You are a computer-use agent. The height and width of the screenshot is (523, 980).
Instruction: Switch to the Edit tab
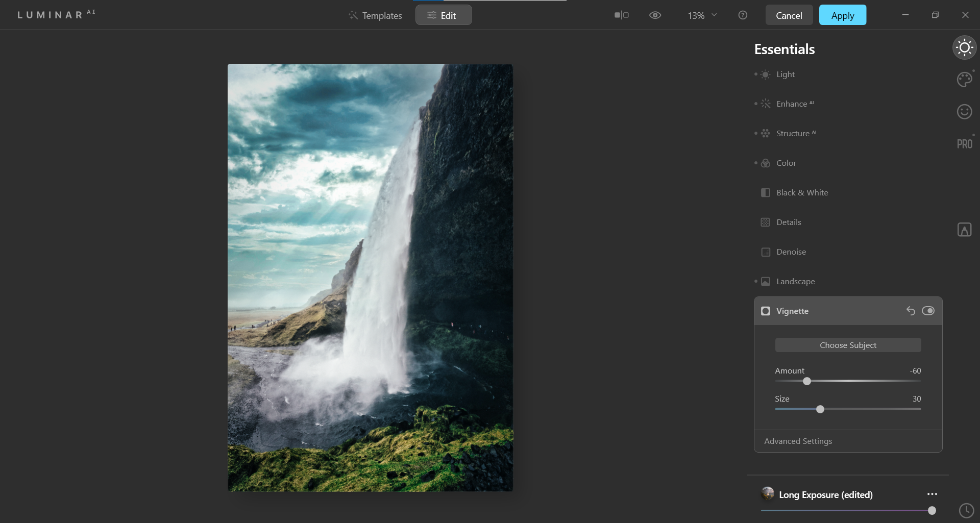point(443,15)
